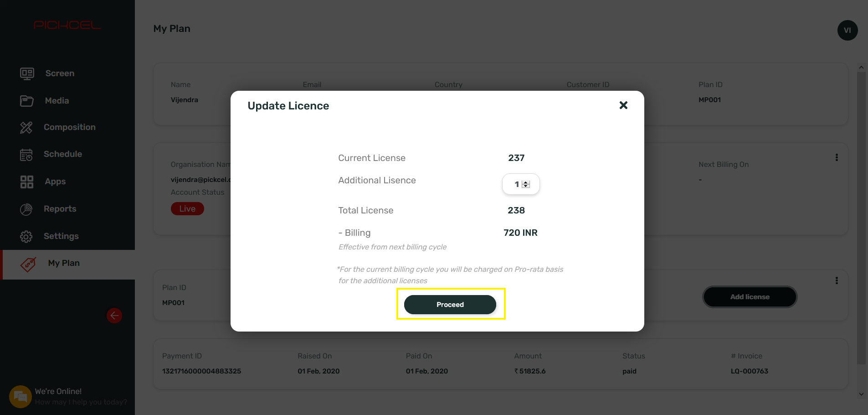The width and height of the screenshot is (868, 415).
Task: Click invoice number LQ-000763
Action: tap(750, 371)
